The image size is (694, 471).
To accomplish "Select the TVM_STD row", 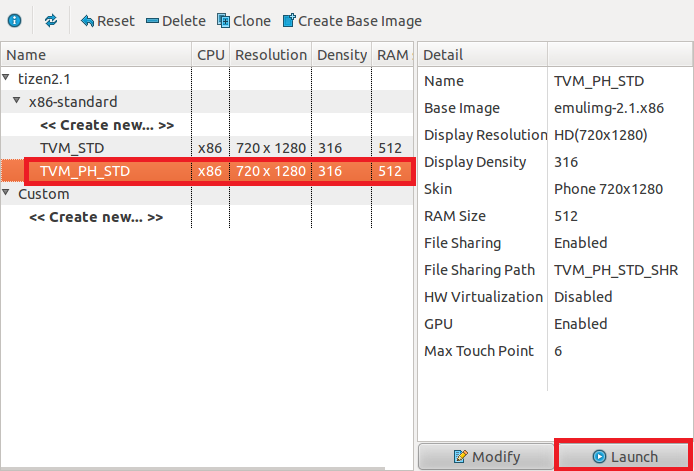I will [207, 148].
